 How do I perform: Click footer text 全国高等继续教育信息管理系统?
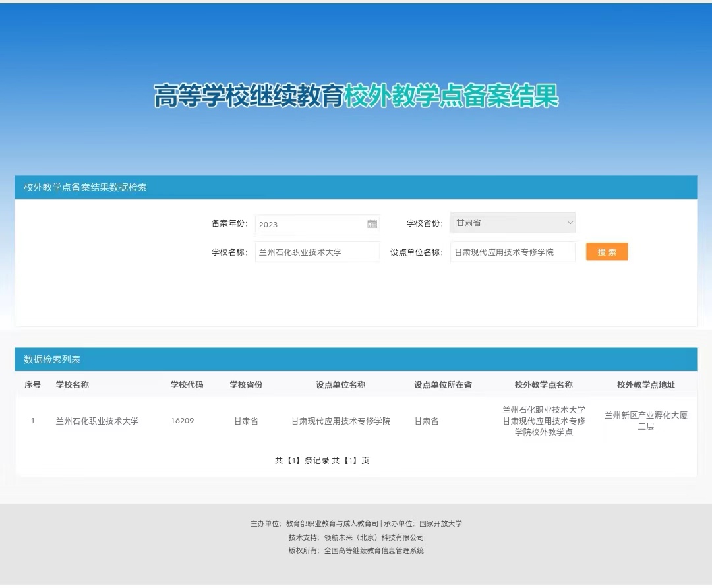[374, 550]
